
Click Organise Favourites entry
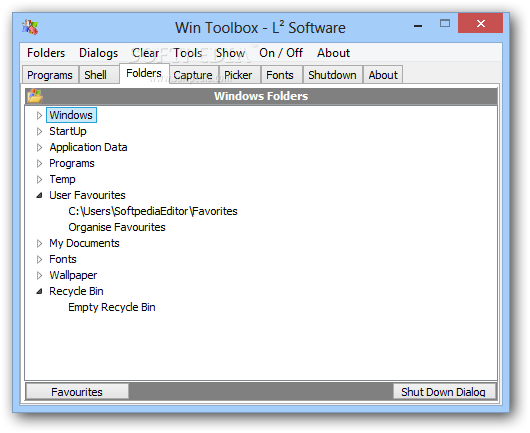pyautogui.click(x=117, y=227)
